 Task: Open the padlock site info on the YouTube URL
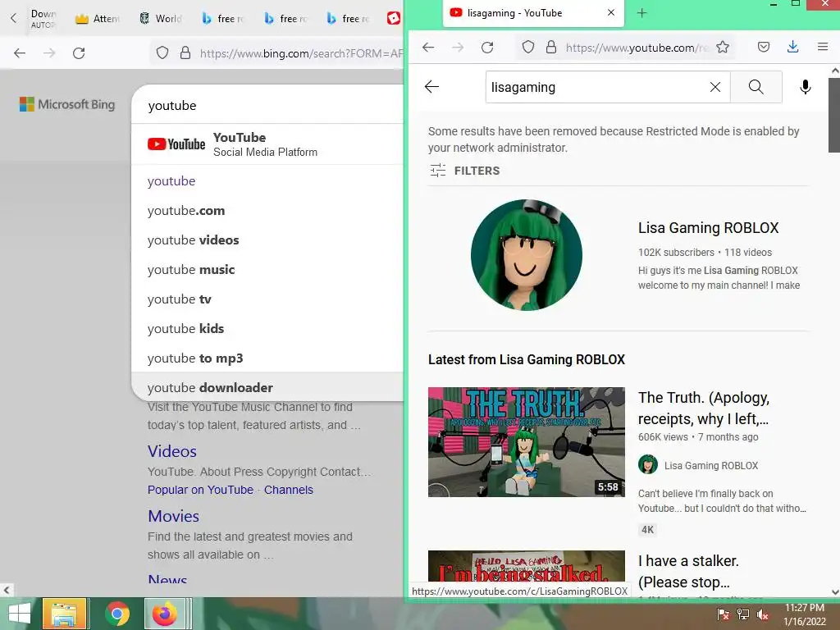pyautogui.click(x=550, y=47)
